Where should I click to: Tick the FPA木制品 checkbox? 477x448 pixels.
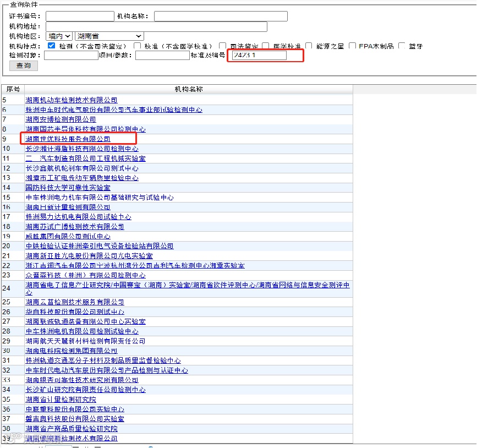click(352, 46)
